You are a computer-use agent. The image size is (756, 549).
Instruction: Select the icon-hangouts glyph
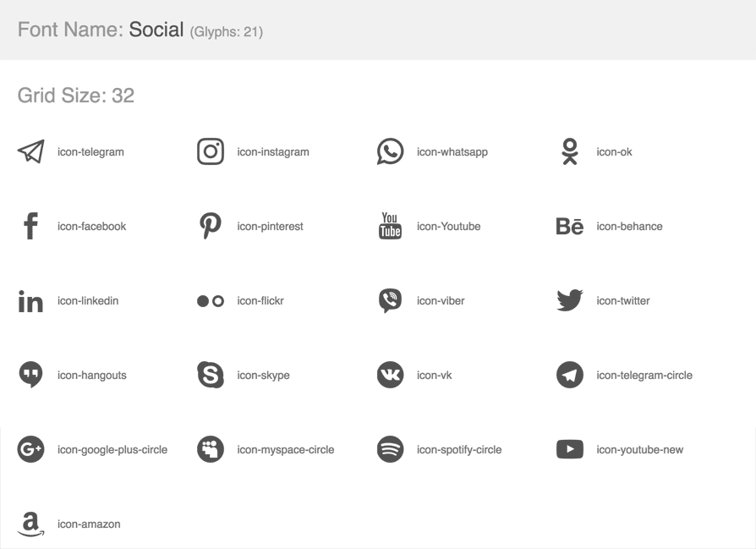coord(30,375)
